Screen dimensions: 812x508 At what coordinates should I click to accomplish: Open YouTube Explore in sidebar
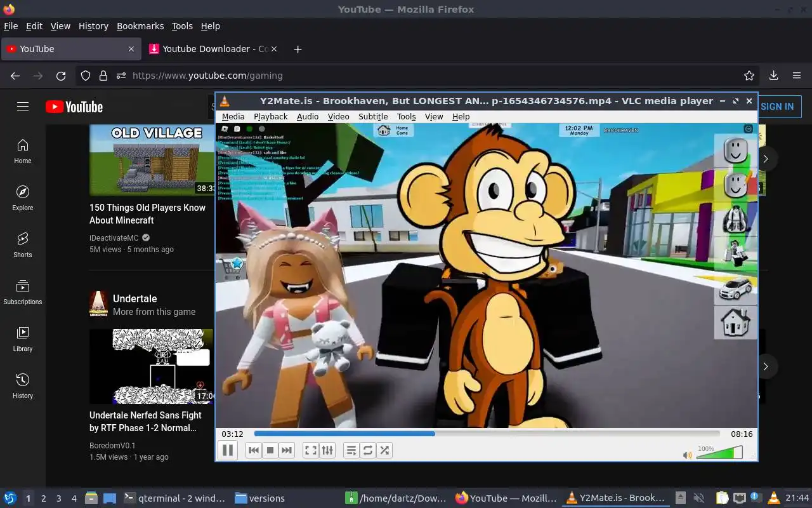pos(23,199)
